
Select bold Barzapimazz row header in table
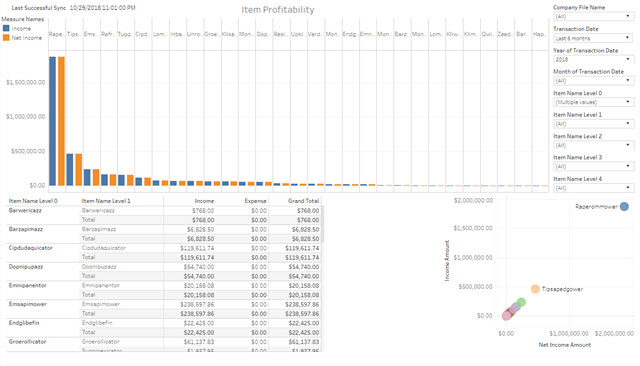(x=26, y=229)
